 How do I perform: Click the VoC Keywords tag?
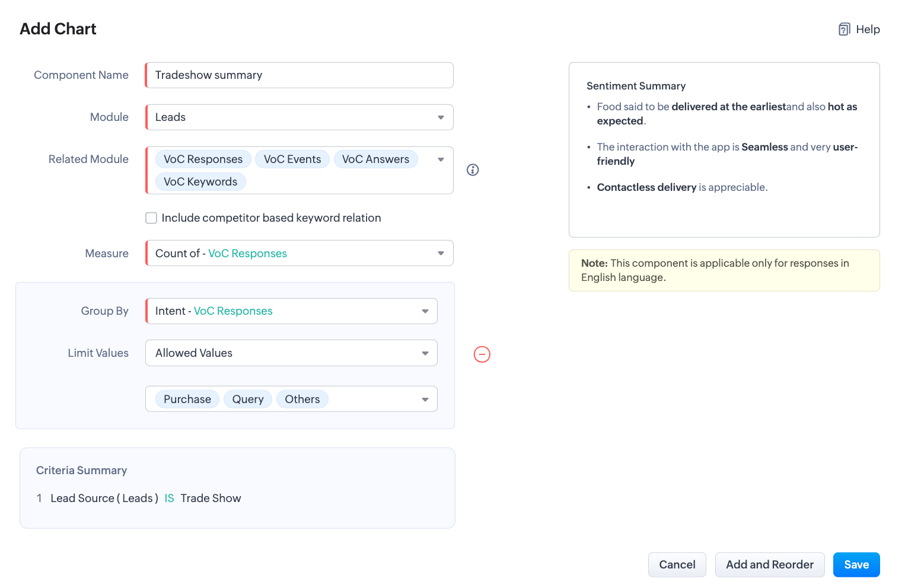[200, 182]
